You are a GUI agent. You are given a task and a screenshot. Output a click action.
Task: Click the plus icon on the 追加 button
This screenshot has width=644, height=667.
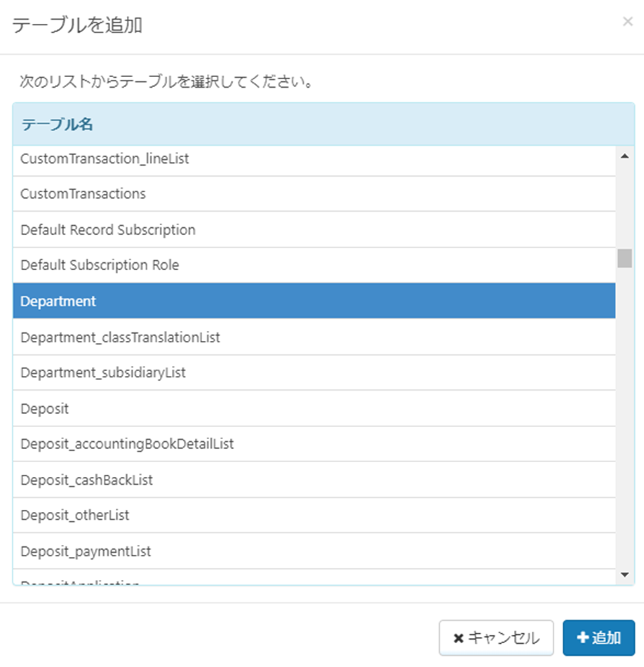click(583, 638)
